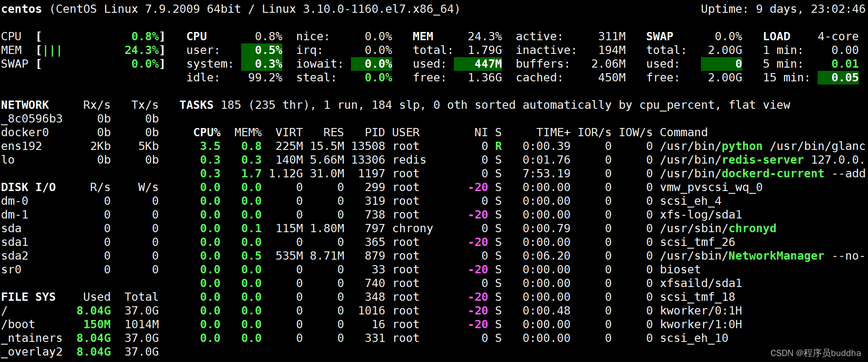The height and width of the screenshot is (362, 868).
Task: Select the dm-0 disk row
Action: click(80, 201)
